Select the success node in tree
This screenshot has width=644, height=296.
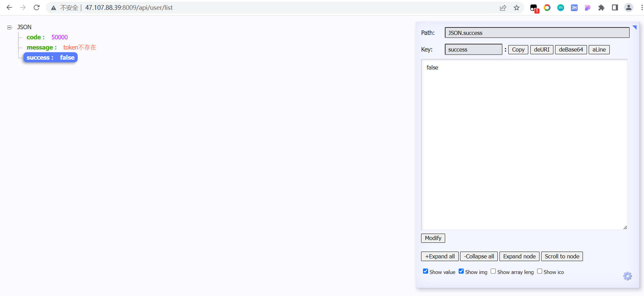(50, 58)
